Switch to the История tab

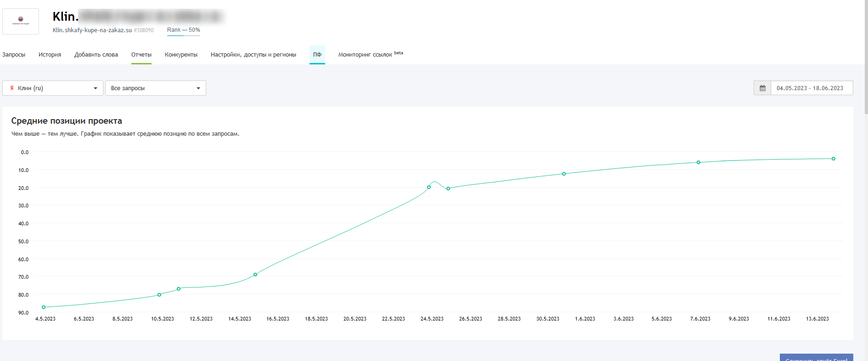coord(50,55)
